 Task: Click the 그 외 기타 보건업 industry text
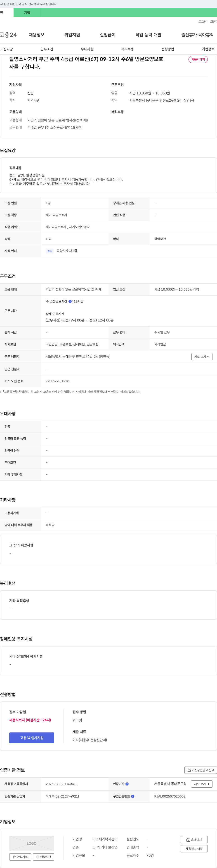[105, 847]
